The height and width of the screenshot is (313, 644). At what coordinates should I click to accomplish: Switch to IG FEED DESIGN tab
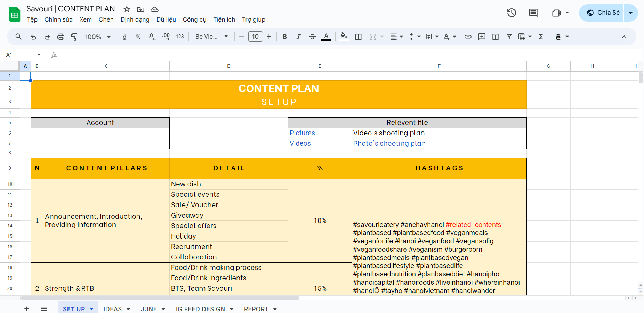(200, 309)
